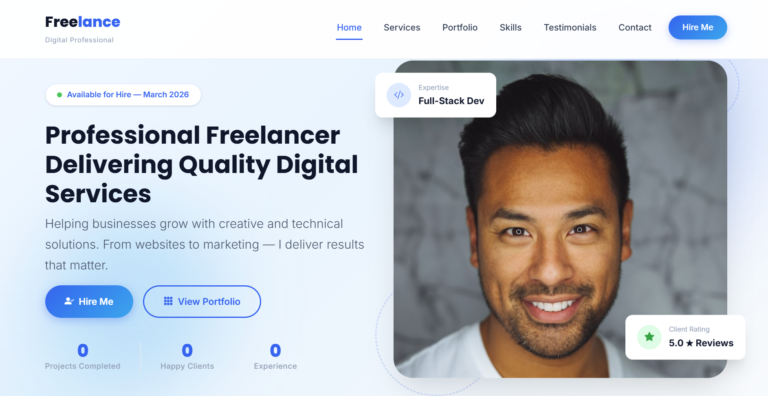768x396 pixels.
Task: Click the hero Hire Me button
Action: tap(89, 301)
